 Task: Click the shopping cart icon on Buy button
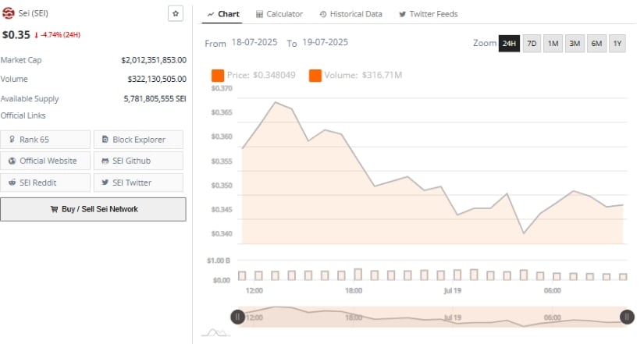[54, 209]
